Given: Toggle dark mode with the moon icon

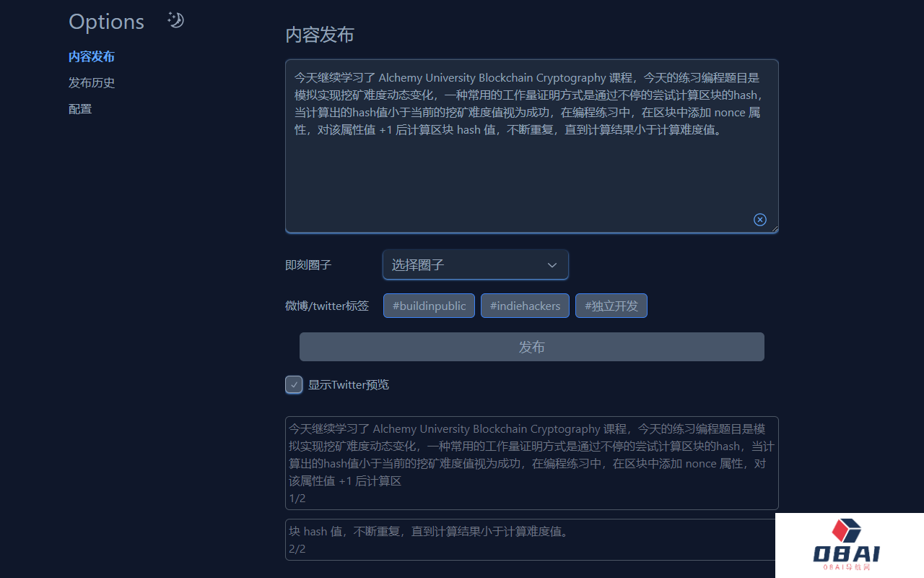Looking at the screenshot, I should [x=175, y=20].
